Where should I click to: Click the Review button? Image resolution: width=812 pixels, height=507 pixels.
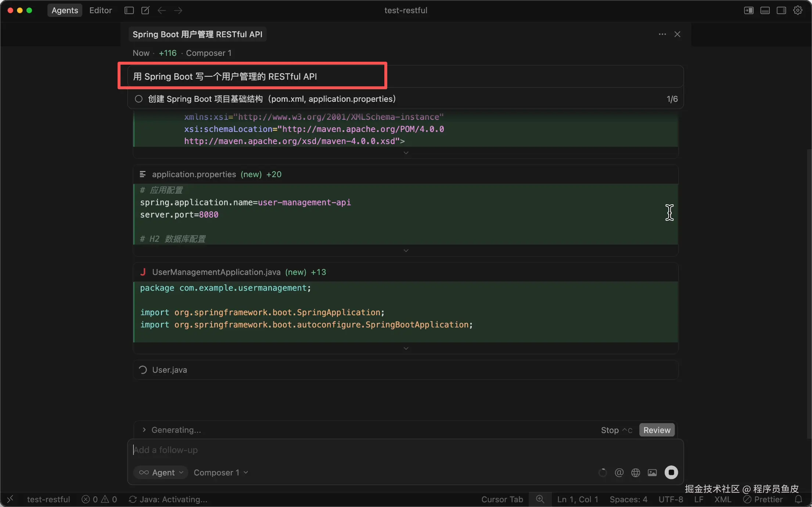(x=657, y=430)
